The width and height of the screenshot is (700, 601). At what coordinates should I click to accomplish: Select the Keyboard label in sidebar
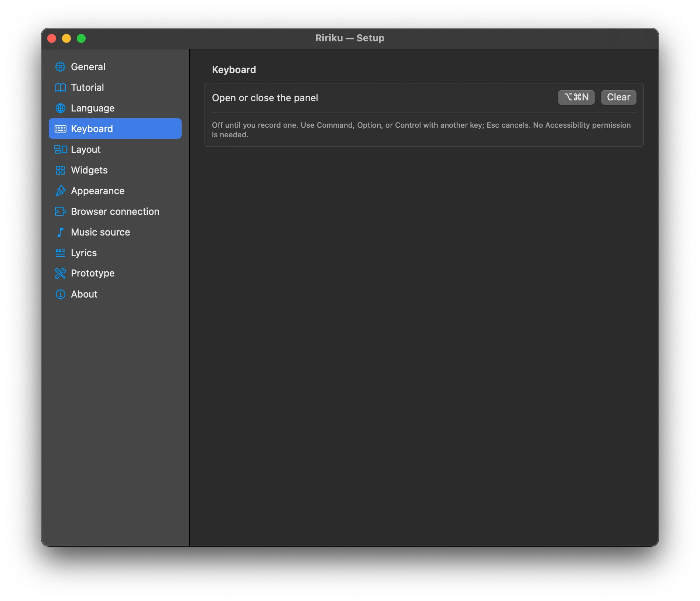click(x=92, y=129)
